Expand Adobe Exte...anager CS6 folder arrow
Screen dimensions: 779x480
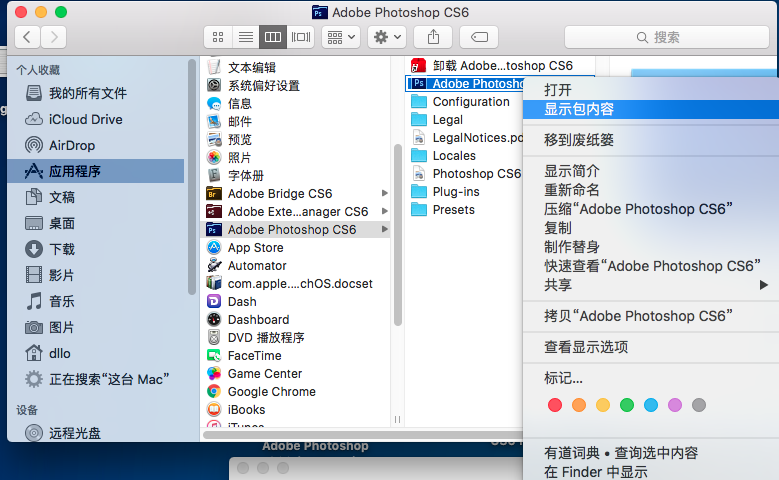coord(385,211)
